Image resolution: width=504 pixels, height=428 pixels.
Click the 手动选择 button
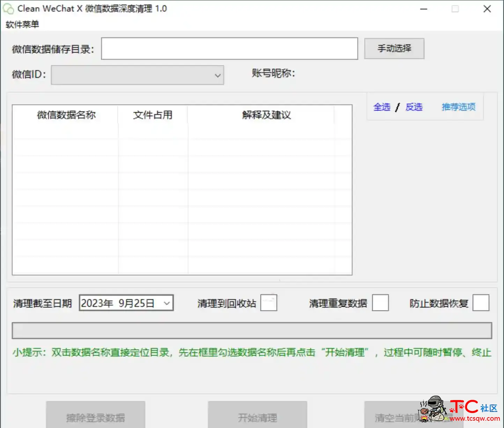[394, 49]
